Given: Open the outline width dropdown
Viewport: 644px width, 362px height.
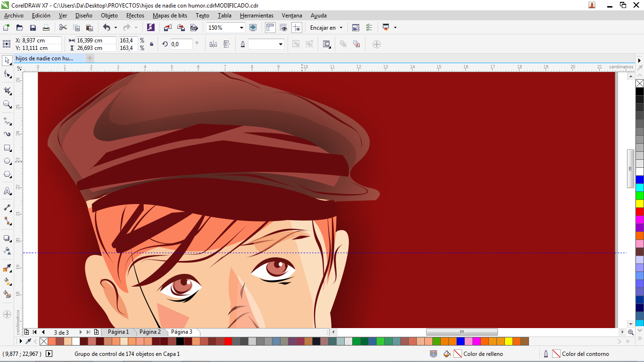Looking at the screenshot, I should 281,44.
